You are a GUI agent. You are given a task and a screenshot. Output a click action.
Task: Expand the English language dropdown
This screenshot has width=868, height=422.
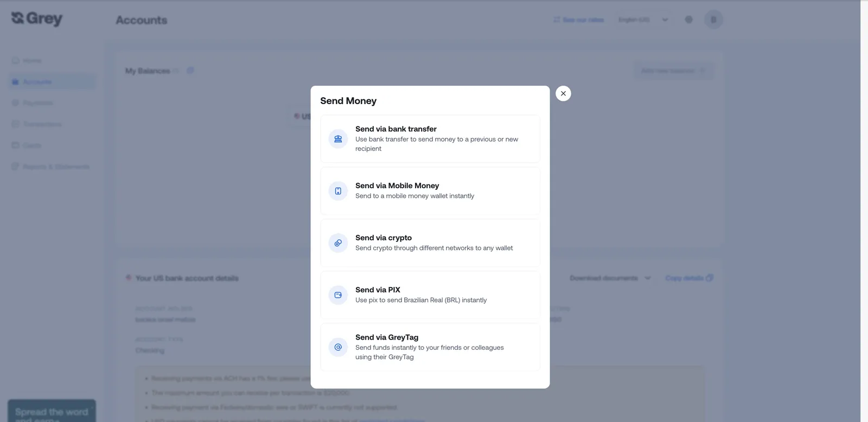(643, 20)
